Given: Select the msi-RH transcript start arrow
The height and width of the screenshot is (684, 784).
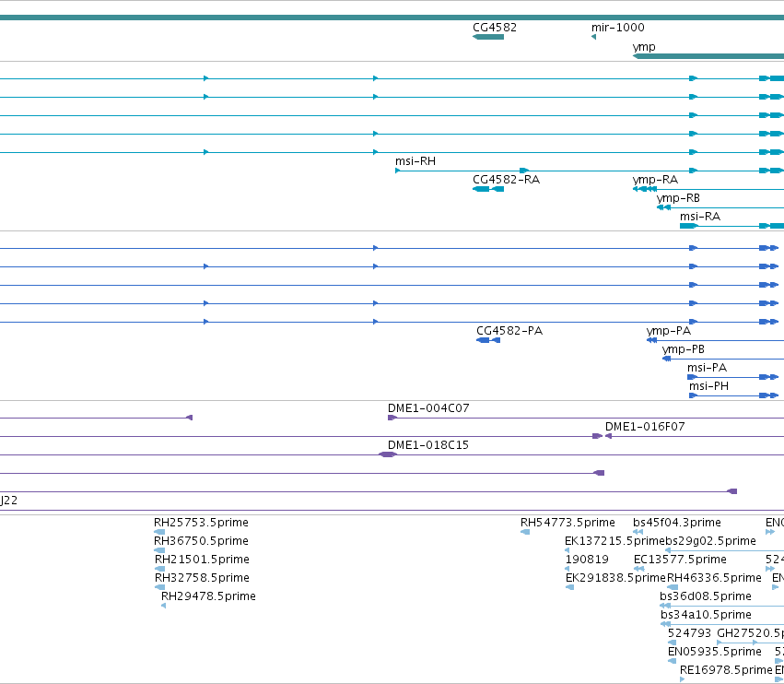Looking at the screenshot, I should (397, 171).
